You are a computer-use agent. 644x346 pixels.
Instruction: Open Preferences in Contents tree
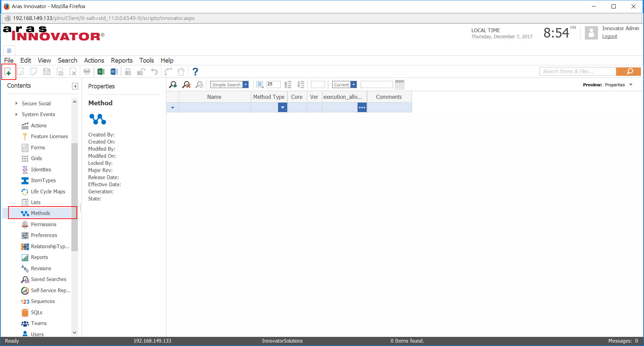44,235
